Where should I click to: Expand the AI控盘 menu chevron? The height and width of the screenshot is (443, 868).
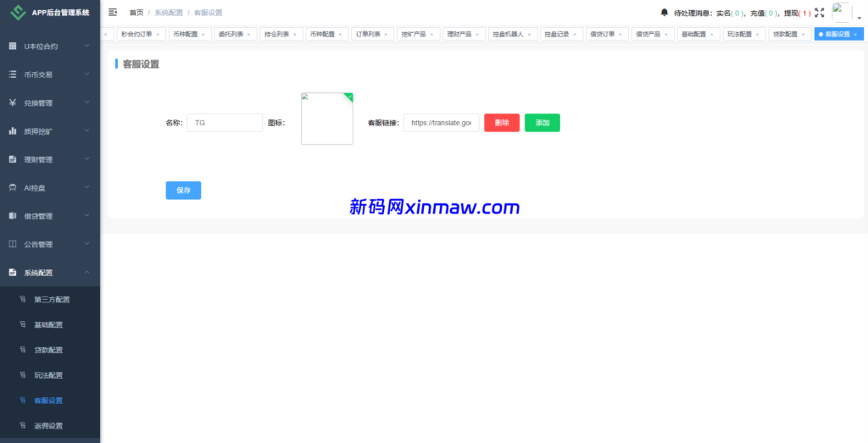87,187
